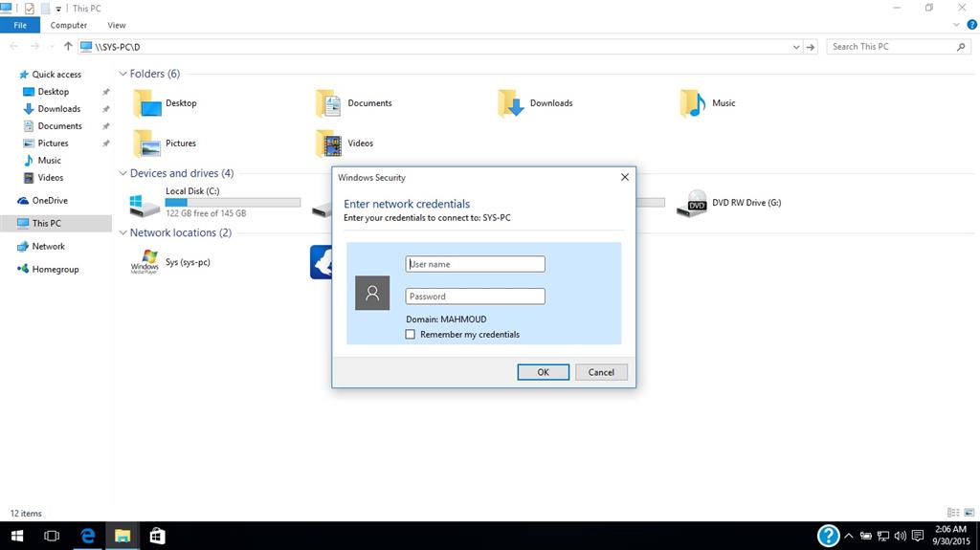Navigate back with the back arrow

pyautogui.click(x=14, y=46)
